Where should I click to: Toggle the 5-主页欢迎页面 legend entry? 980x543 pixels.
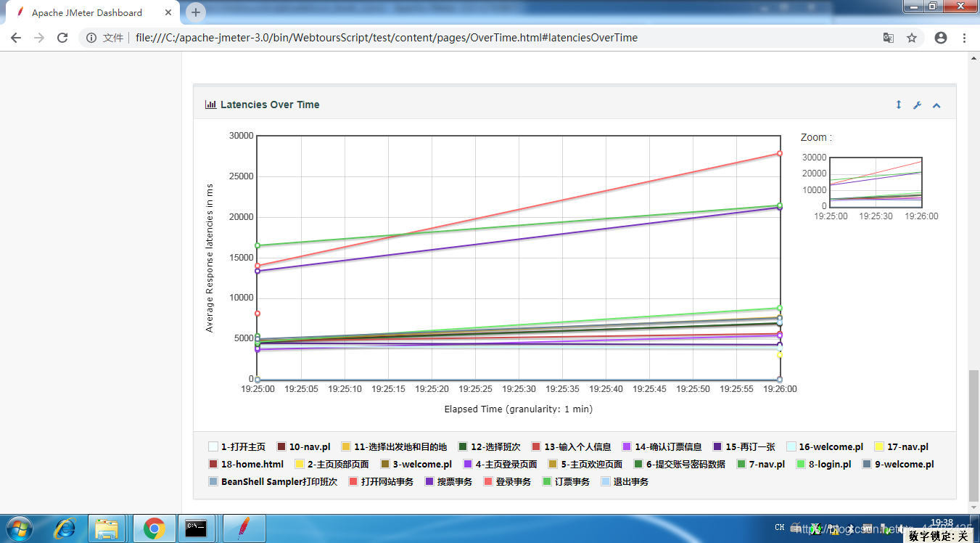(585, 464)
